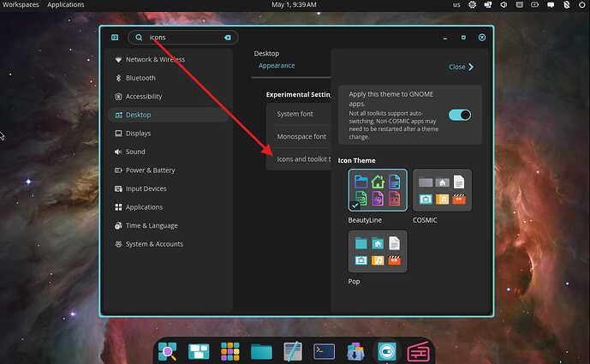Open the Monospace font setting

tap(298, 136)
